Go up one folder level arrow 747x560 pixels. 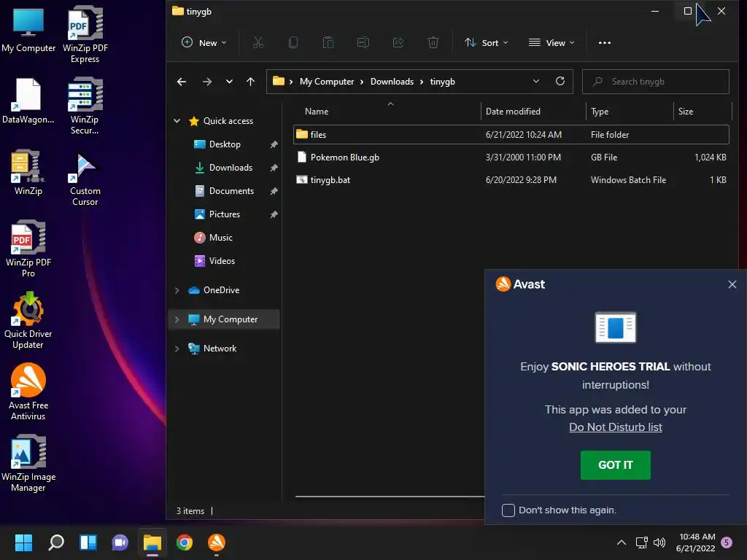point(251,82)
